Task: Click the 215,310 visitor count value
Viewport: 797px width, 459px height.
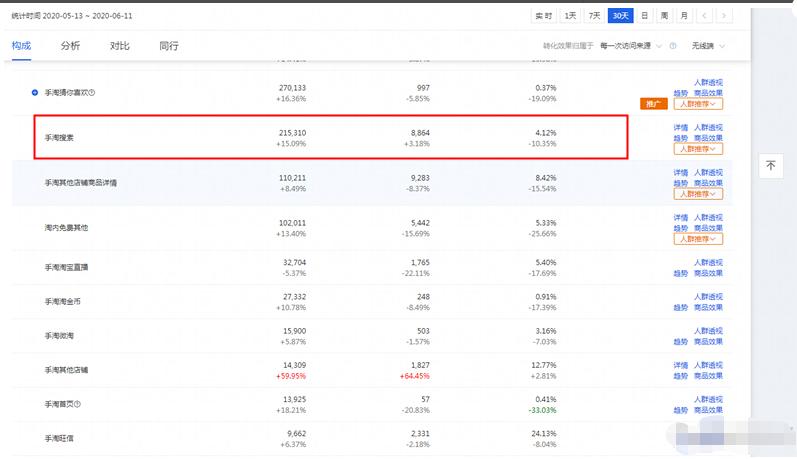Action: click(x=292, y=133)
